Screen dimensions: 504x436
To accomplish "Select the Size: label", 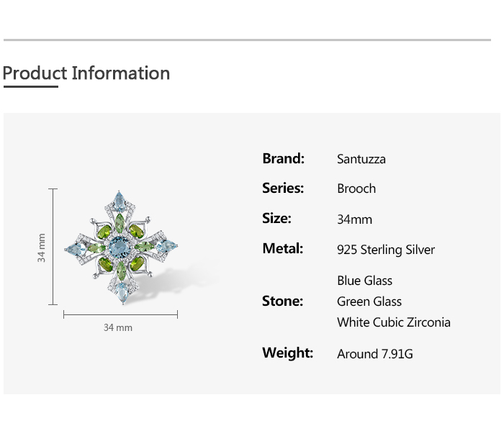I will [276, 219].
